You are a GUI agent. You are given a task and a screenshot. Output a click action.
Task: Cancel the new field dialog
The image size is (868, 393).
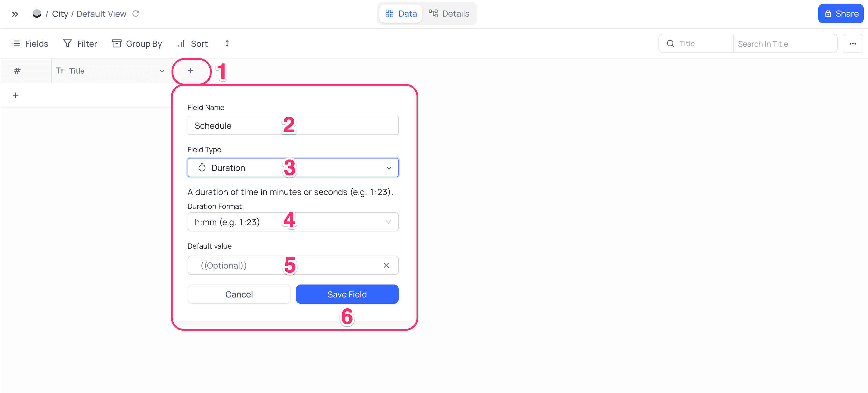239,294
